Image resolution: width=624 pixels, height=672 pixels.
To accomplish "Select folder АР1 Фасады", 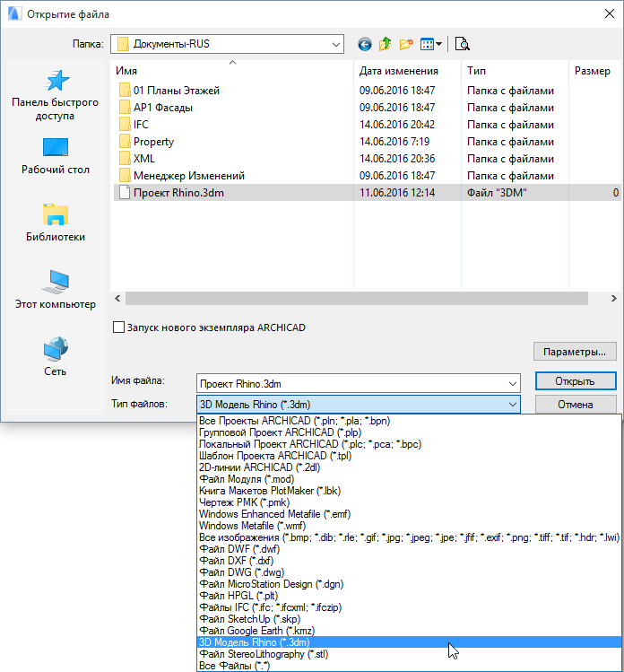I will pos(163,108).
